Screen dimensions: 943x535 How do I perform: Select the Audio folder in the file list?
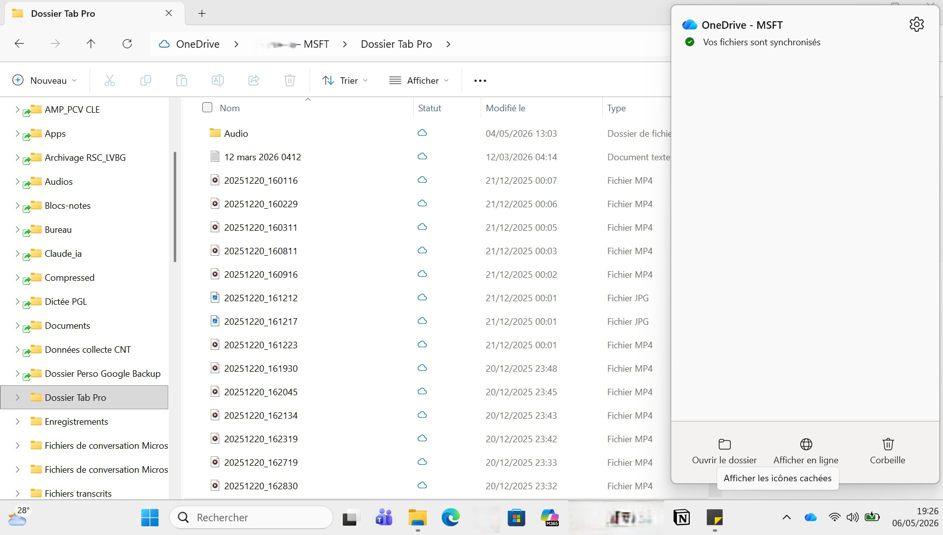click(236, 133)
